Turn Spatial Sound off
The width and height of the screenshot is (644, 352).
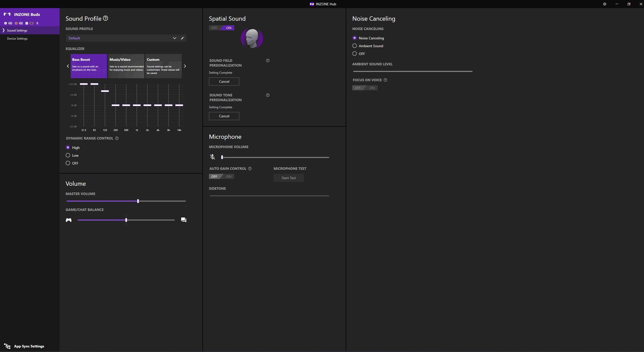click(214, 28)
